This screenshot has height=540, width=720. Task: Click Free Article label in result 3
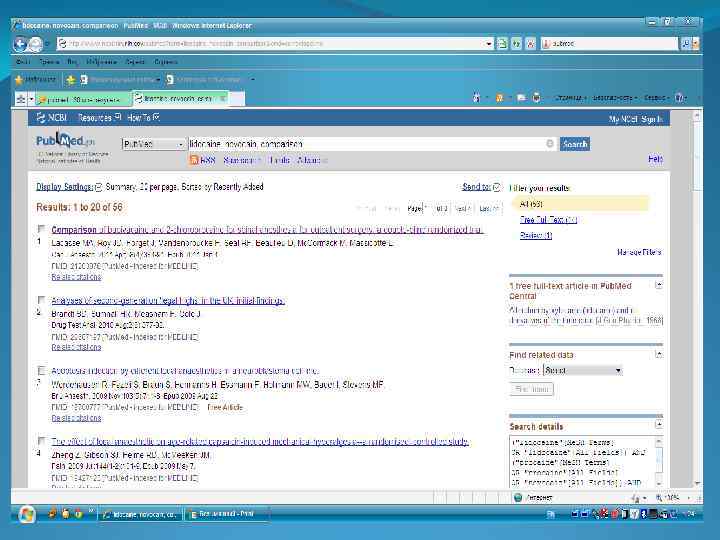(x=225, y=407)
